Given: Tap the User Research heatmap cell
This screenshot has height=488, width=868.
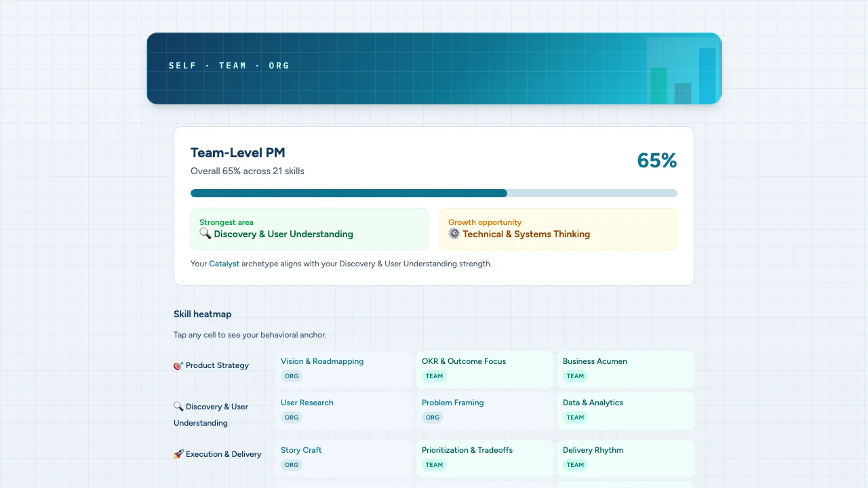Looking at the screenshot, I should (x=344, y=411).
